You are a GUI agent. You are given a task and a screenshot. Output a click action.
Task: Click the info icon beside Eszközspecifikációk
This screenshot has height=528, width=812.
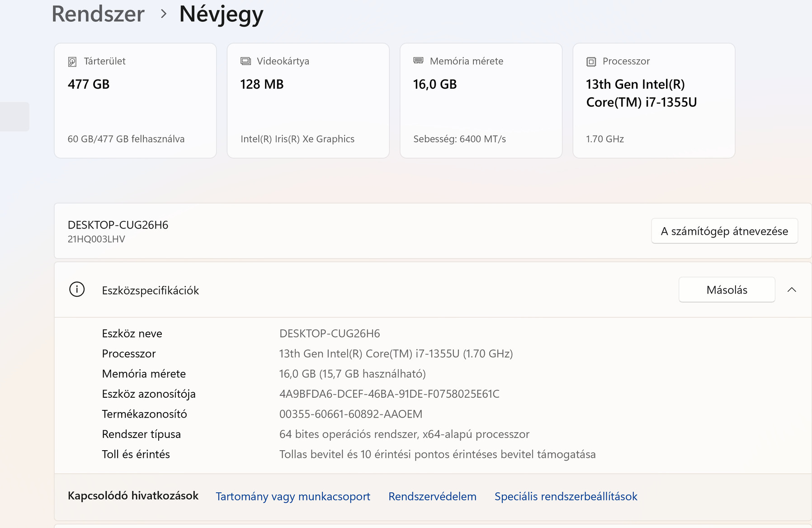coord(77,290)
